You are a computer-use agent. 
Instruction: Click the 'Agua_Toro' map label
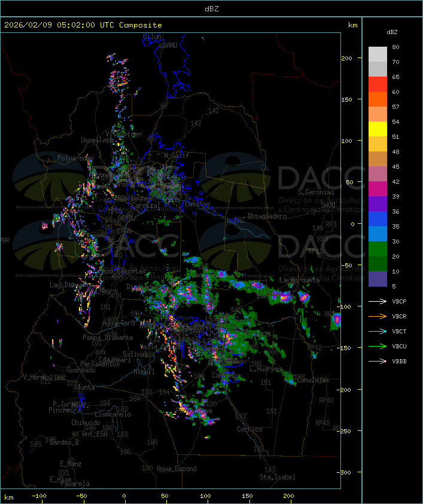pos(118,324)
